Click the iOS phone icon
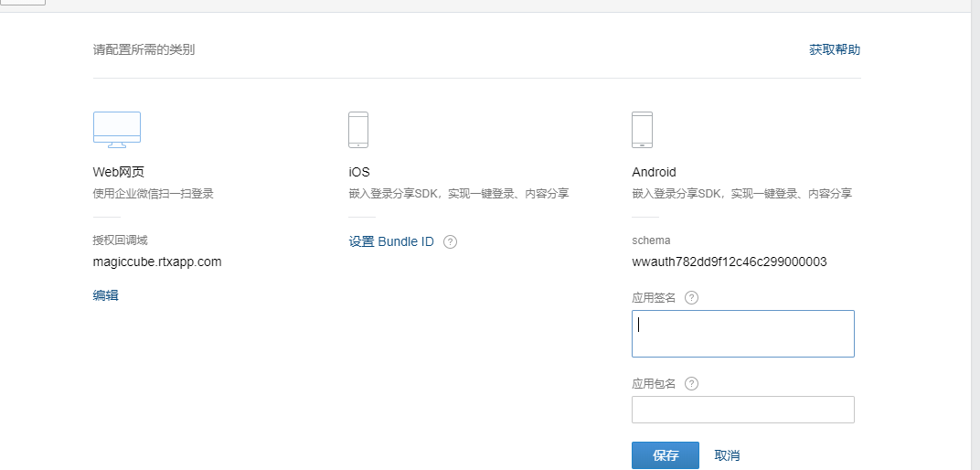The width and height of the screenshot is (980, 470). [x=358, y=130]
